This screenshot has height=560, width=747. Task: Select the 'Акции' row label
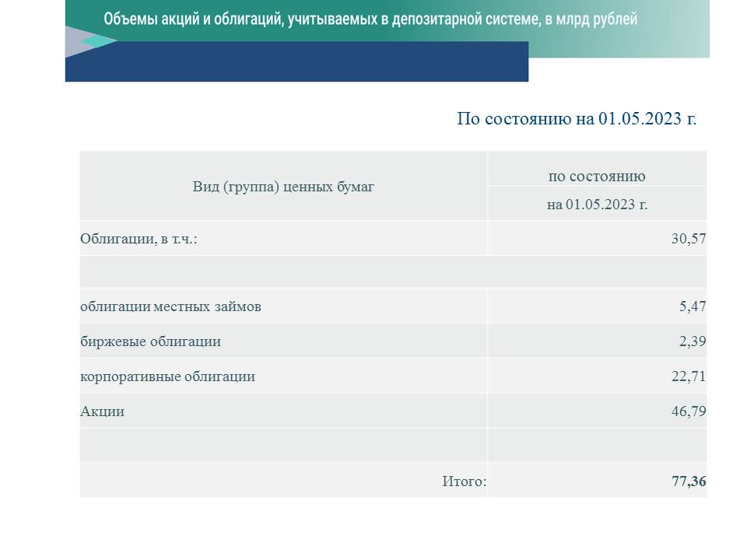[103, 411]
